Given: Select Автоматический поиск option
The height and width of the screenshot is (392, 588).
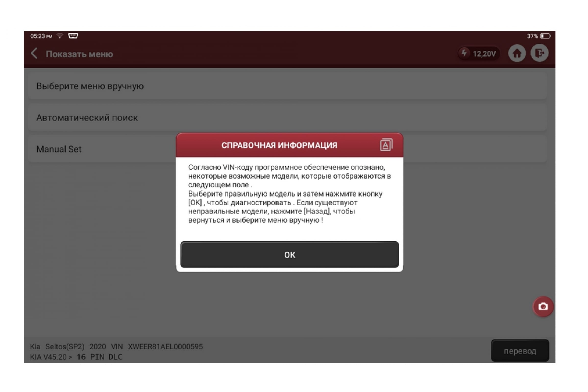Looking at the screenshot, I should click(287, 118).
